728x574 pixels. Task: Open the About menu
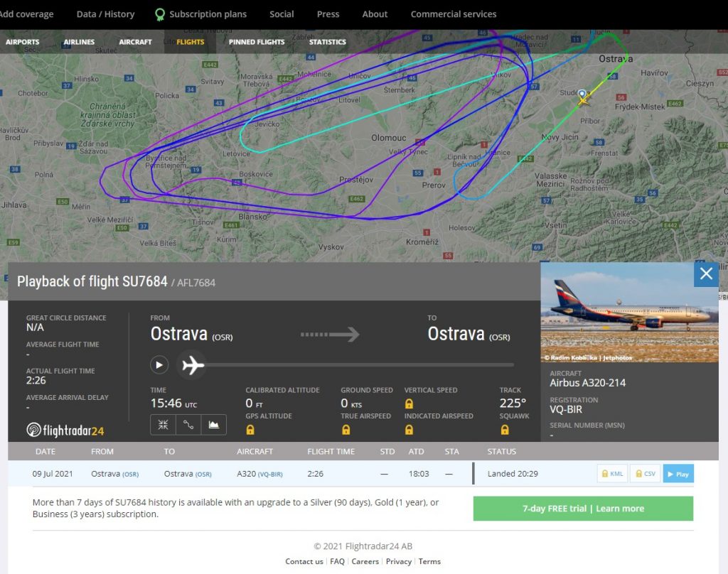coord(375,14)
